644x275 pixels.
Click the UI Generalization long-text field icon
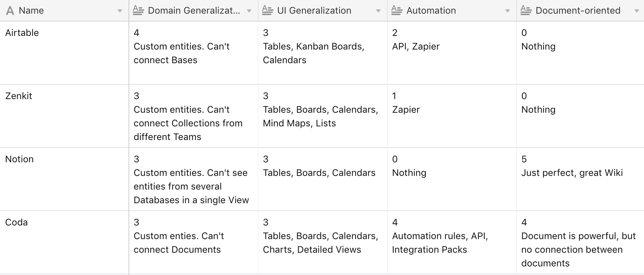(267, 11)
